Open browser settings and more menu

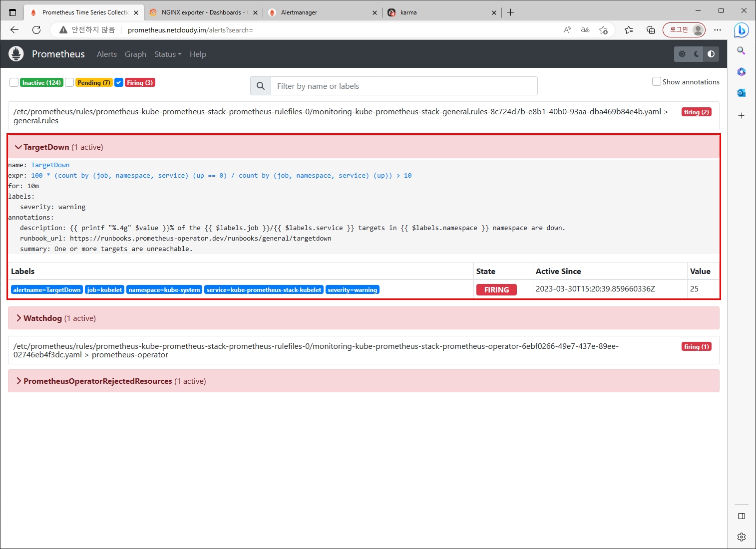pyautogui.click(x=718, y=30)
